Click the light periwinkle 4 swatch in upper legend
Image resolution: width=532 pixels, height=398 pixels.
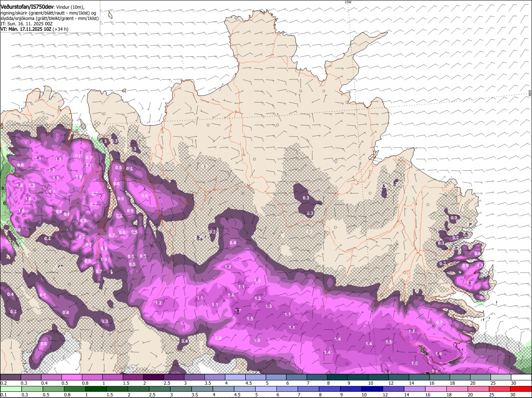coord(235,377)
